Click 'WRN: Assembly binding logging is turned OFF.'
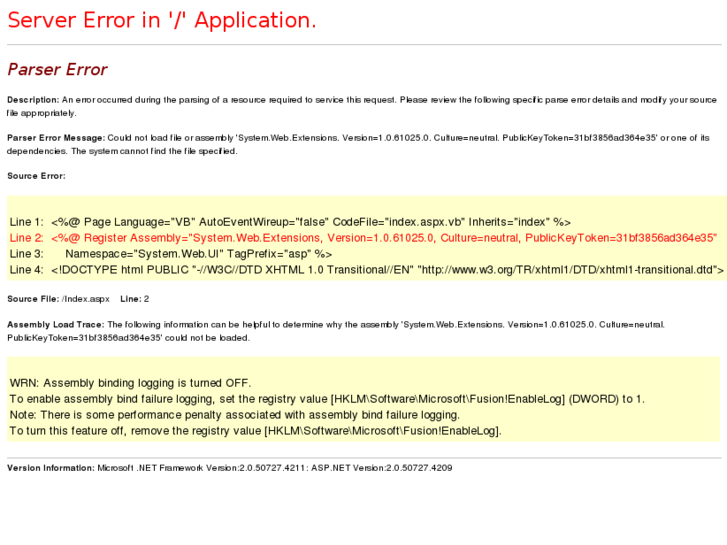This screenshot has width=727, height=545. (130, 383)
